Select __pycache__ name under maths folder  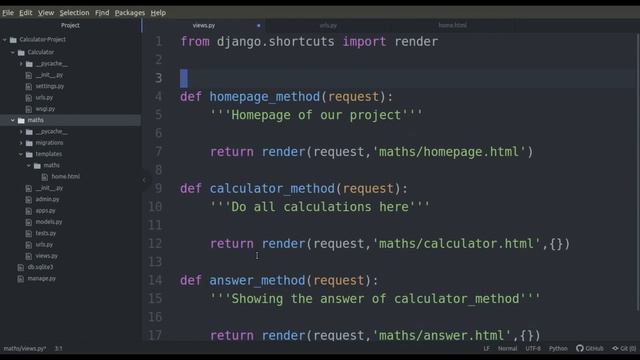point(52,131)
